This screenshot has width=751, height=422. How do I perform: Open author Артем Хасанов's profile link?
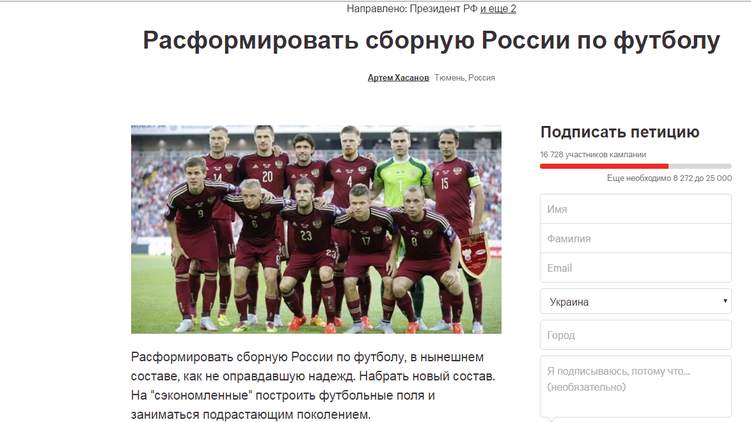[x=398, y=78]
